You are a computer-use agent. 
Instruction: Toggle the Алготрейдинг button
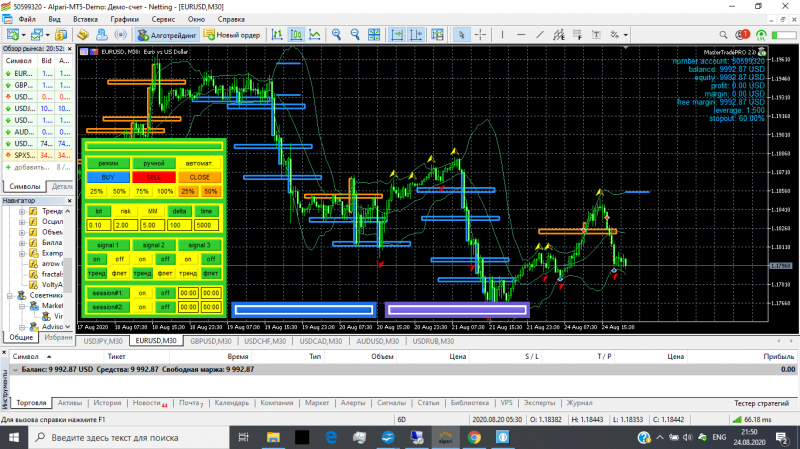[x=167, y=35]
